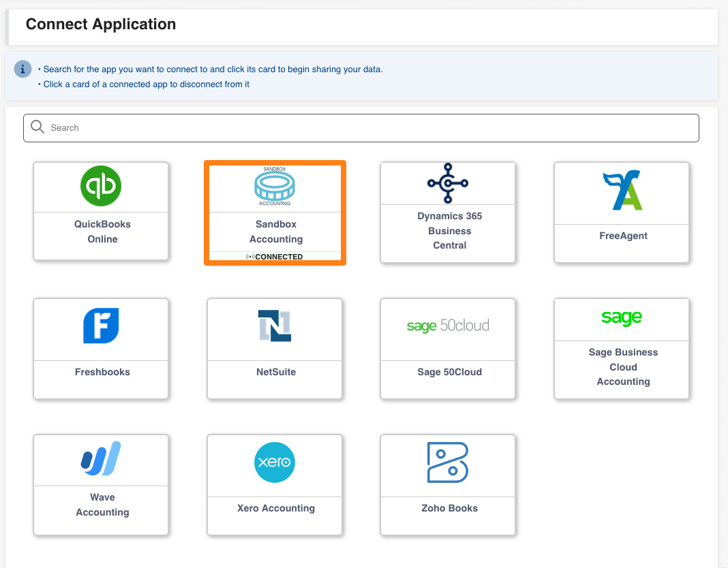Image resolution: width=728 pixels, height=568 pixels.
Task: Click the green Sage Business Cloud logo
Action: click(621, 318)
